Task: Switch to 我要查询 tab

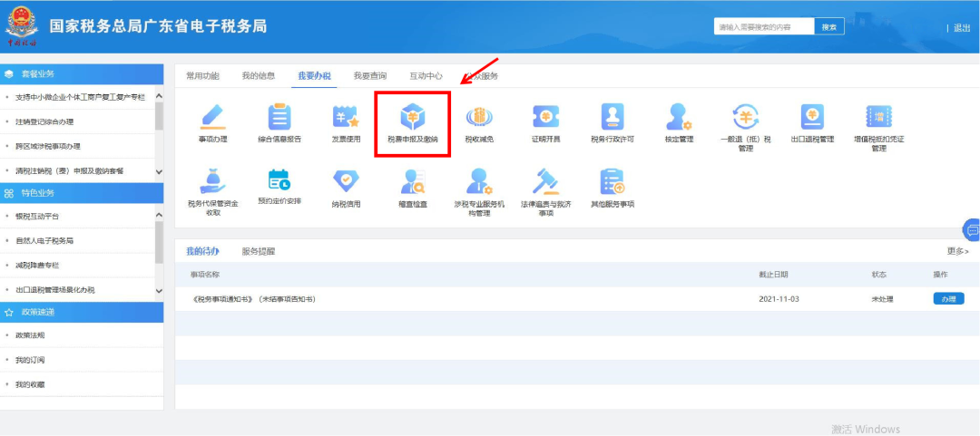Action: 370,76
